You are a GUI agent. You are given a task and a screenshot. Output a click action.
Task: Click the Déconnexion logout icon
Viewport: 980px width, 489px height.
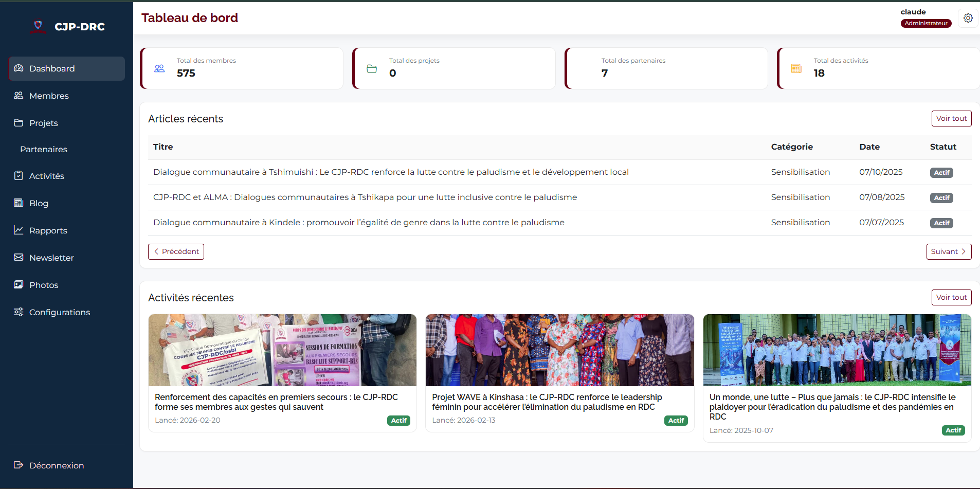click(19, 465)
